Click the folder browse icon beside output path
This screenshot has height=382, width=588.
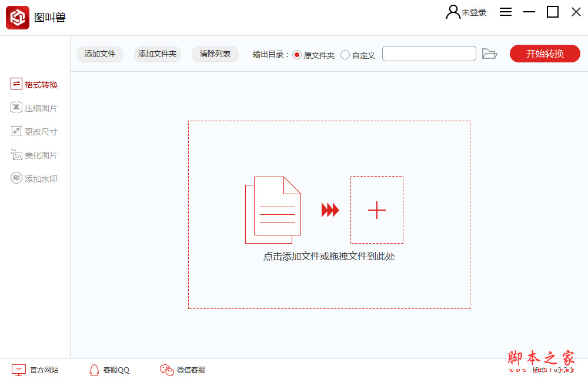490,53
